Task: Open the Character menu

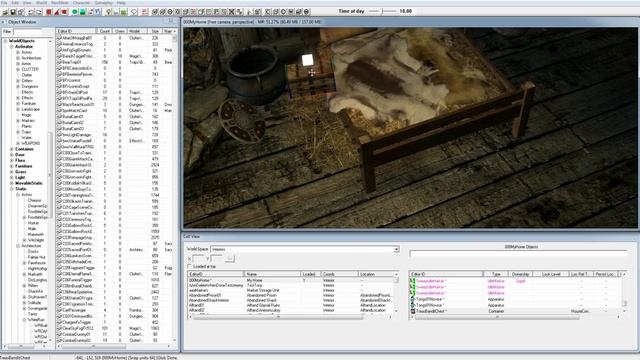Action: click(x=81, y=2)
